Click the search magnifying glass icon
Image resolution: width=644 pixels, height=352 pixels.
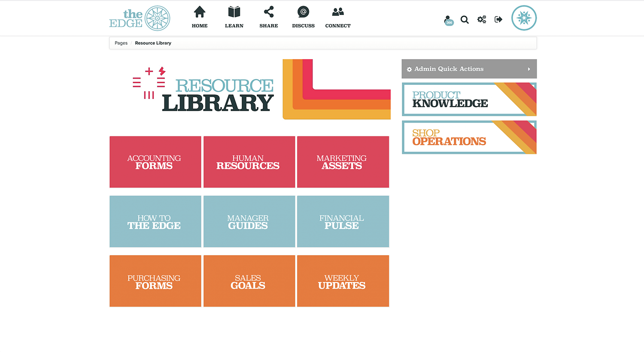465,20
